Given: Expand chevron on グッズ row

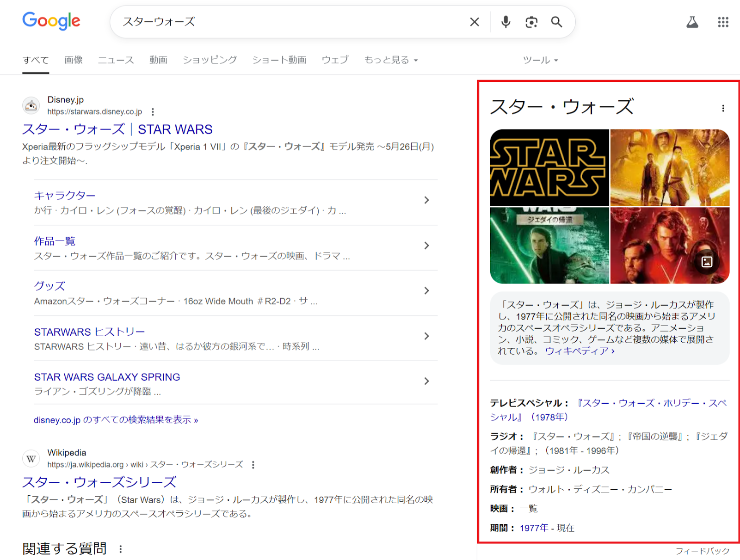Looking at the screenshot, I should coord(426,291).
